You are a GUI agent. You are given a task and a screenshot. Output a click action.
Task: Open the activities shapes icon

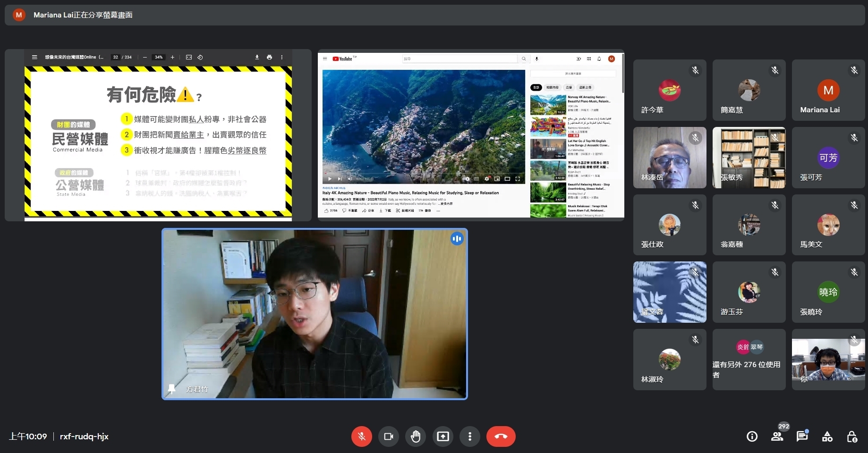(827, 436)
